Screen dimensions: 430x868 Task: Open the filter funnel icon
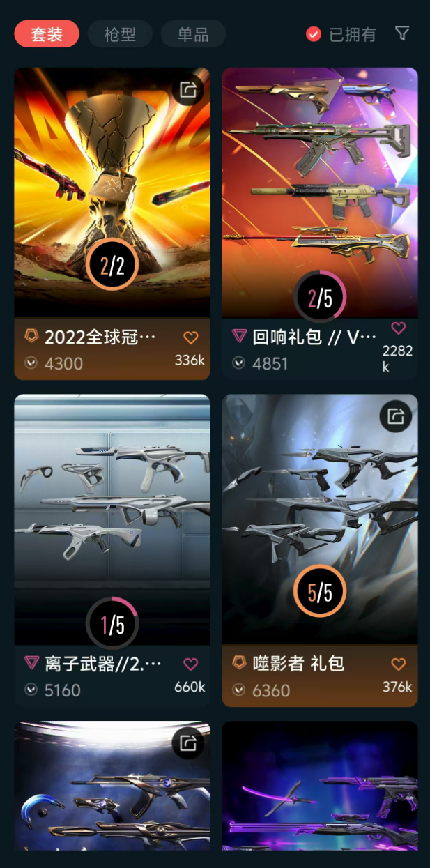[x=402, y=33]
